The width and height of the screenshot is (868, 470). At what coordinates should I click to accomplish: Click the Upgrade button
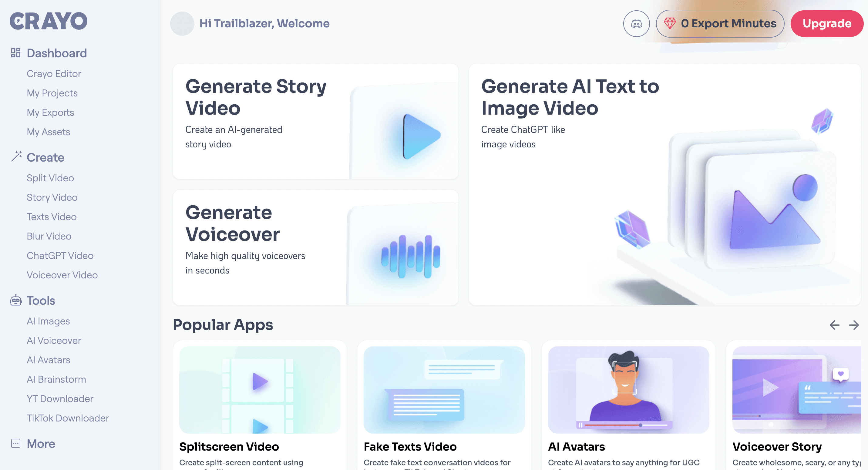[827, 23]
